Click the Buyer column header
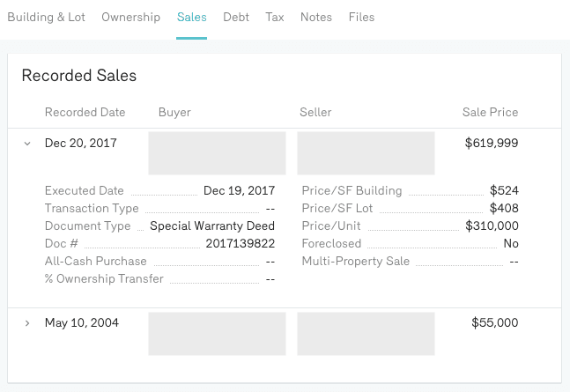 coord(174,112)
